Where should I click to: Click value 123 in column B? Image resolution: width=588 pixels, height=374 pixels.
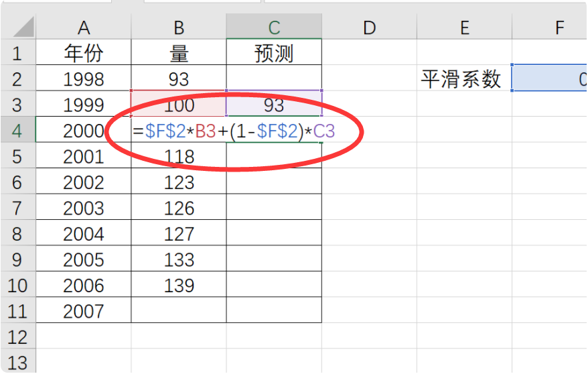[x=179, y=181]
